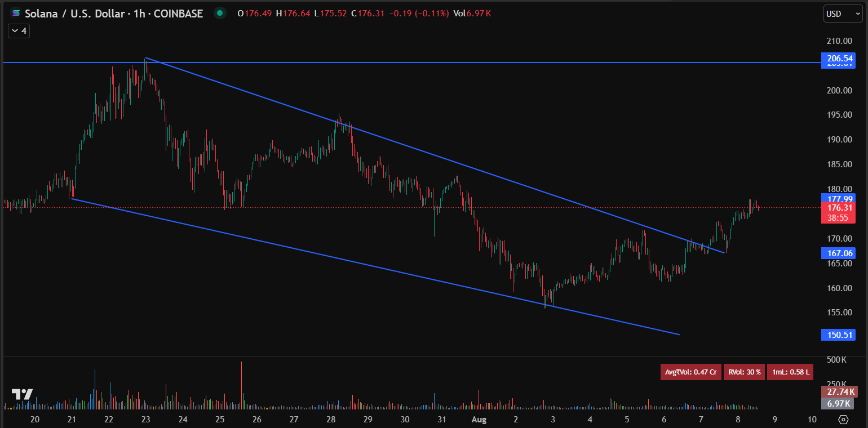Click the 177.99 blue price label
Viewport: 868px width, 428px height.
(x=839, y=198)
